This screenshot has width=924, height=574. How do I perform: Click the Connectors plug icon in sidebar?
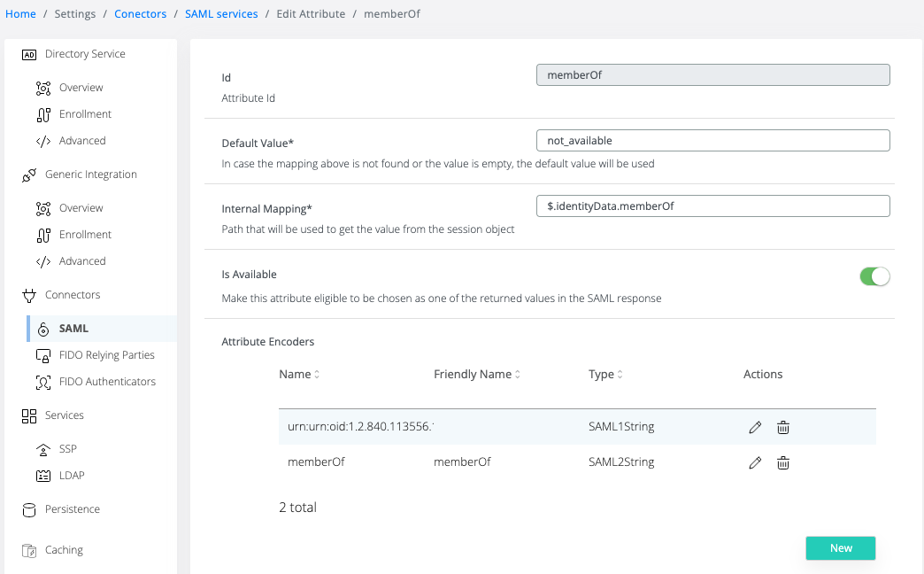[x=28, y=295]
